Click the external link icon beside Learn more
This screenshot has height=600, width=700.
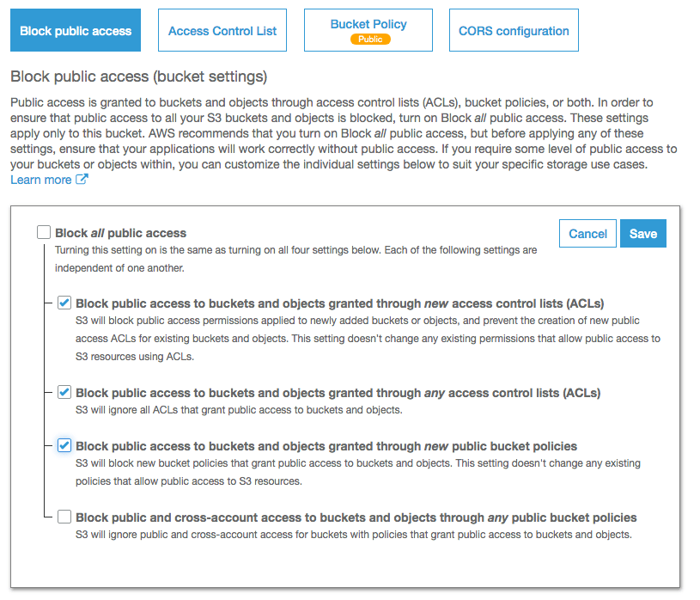click(x=82, y=179)
